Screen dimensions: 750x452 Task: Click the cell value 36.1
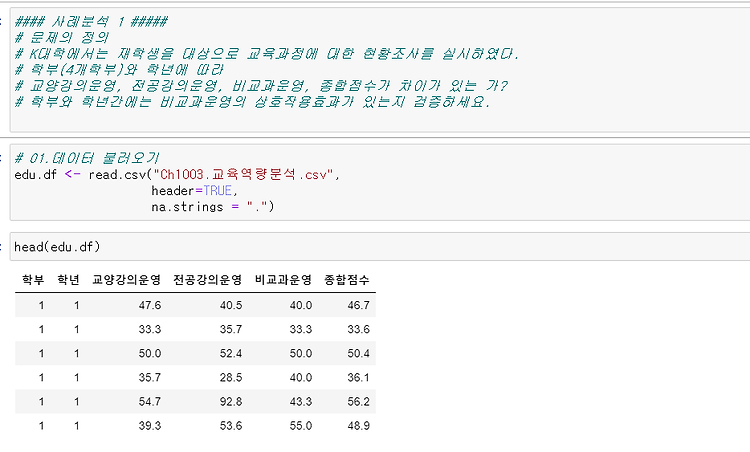(x=358, y=377)
